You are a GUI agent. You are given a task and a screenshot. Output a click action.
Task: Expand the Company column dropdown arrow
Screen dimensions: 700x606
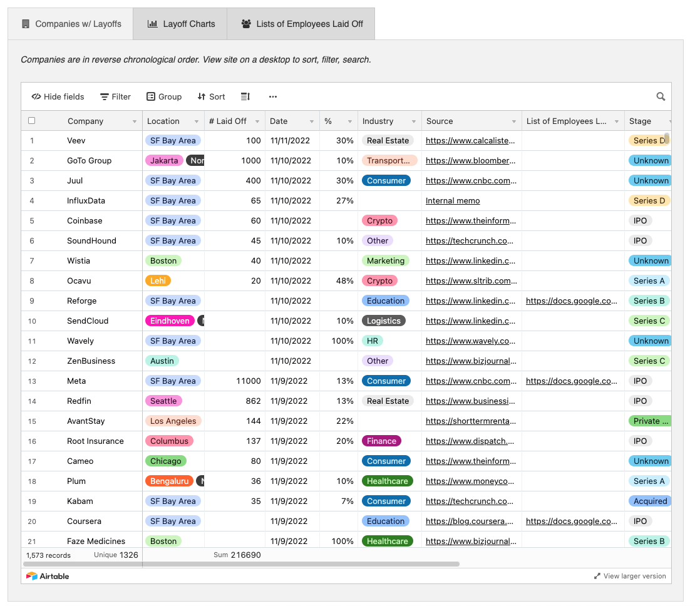click(x=135, y=121)
